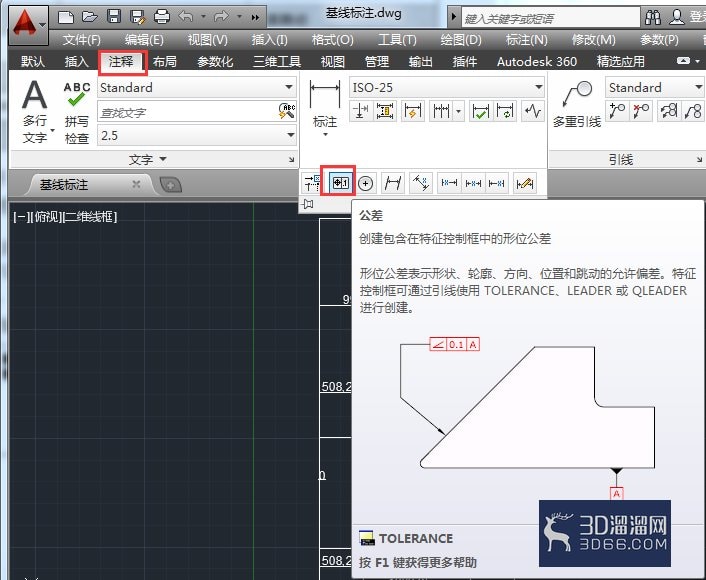The height and width of the screenshot is (580, 706).
Task: Click the 多行文字 multiline text tool
Action: tap(35, 111)
